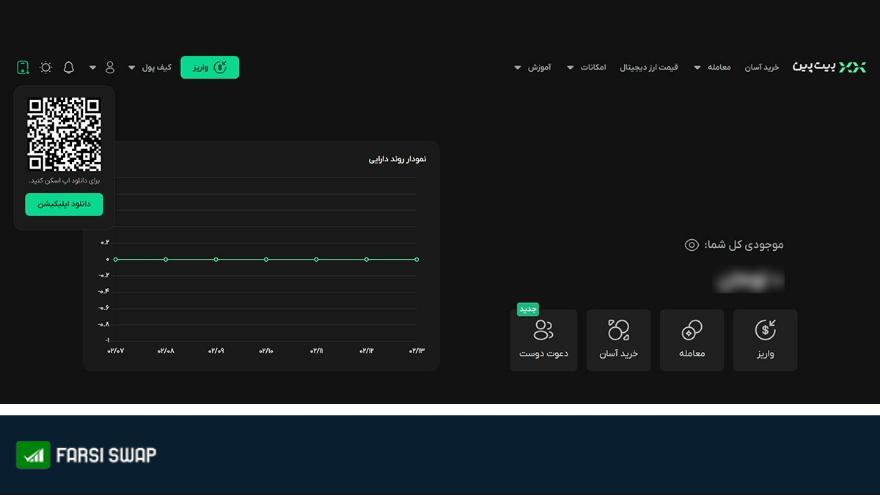Click the جدید badge on invite card
Image resolution: width=880 pixels, height=495 pixels.
click(528, 309)
